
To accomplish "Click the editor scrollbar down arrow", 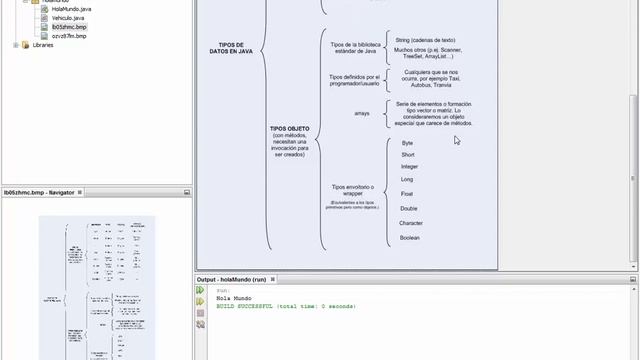I will (633, 267).
